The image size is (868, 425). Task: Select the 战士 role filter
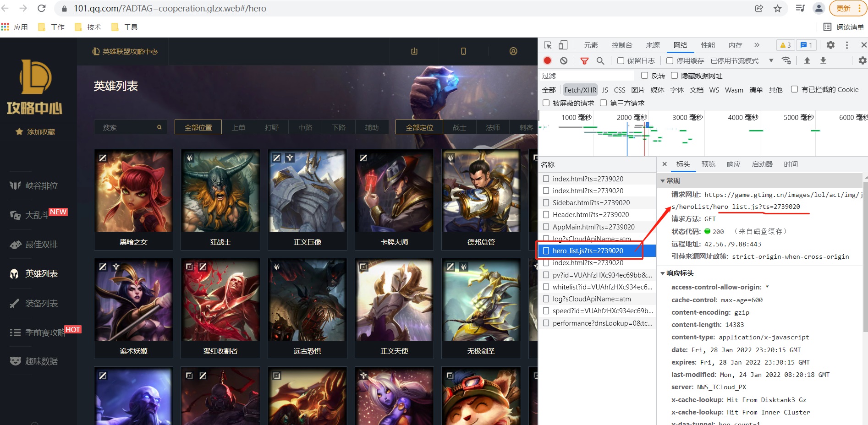[459, 127]
